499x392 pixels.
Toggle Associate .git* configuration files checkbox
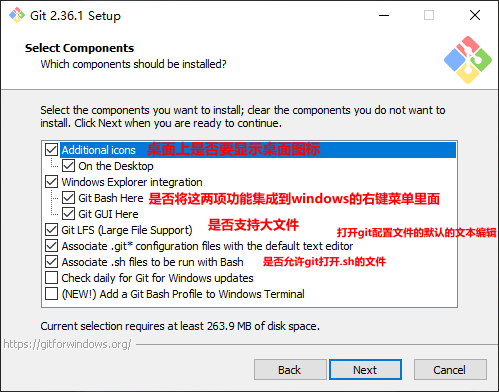tap(51, 246)
